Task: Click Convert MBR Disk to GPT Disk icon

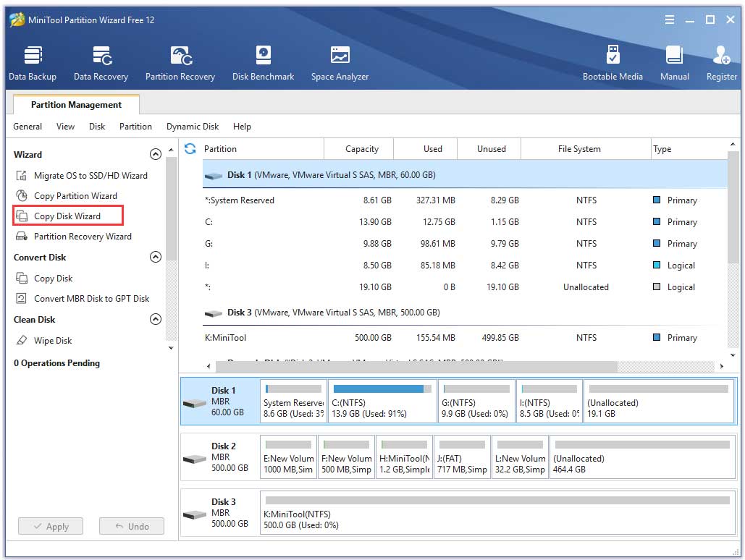Action: [22, 298]
